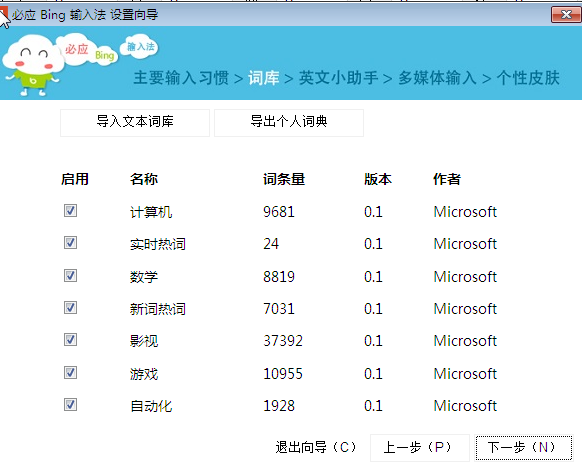Click the 必应 Bing cloud logo
The width and height of the screenshot is (582, 475).
(x=88, y=50)
